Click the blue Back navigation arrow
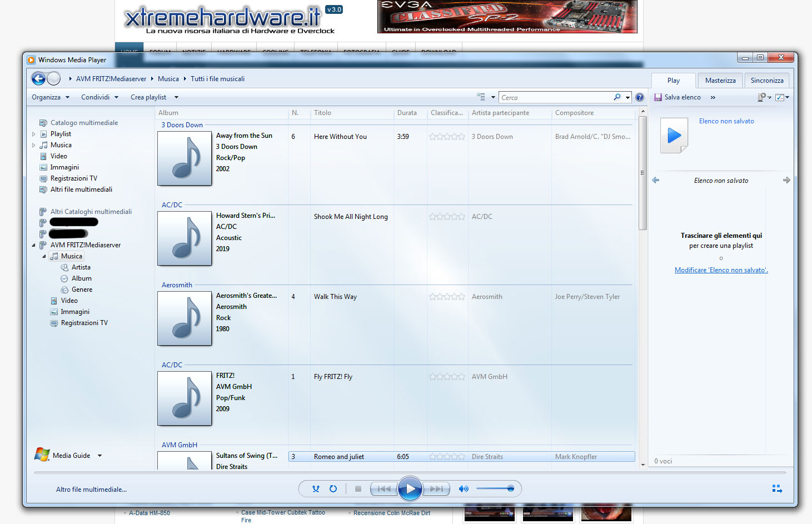Image resolution: width=812 pixels, height=524 pixels. pyautogui.click(x=38, y=79)
